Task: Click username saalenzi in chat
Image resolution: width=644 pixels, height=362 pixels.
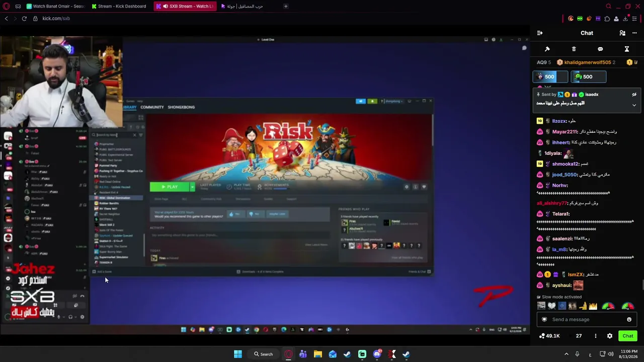Action: [x=562, y=239]
